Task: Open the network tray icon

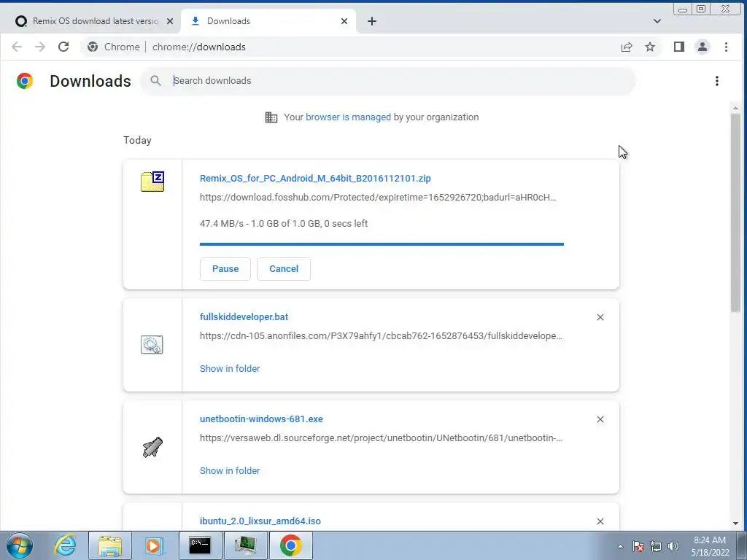Action: [656, 546]
